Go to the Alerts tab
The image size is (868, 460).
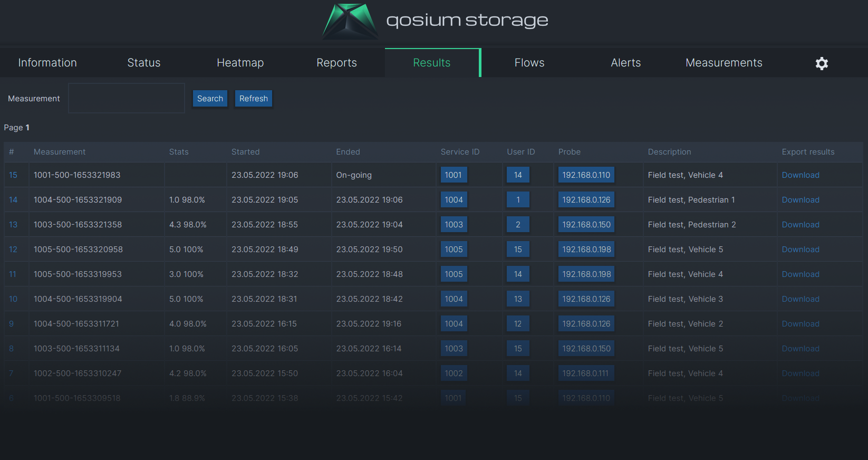(x=625, y=63)
